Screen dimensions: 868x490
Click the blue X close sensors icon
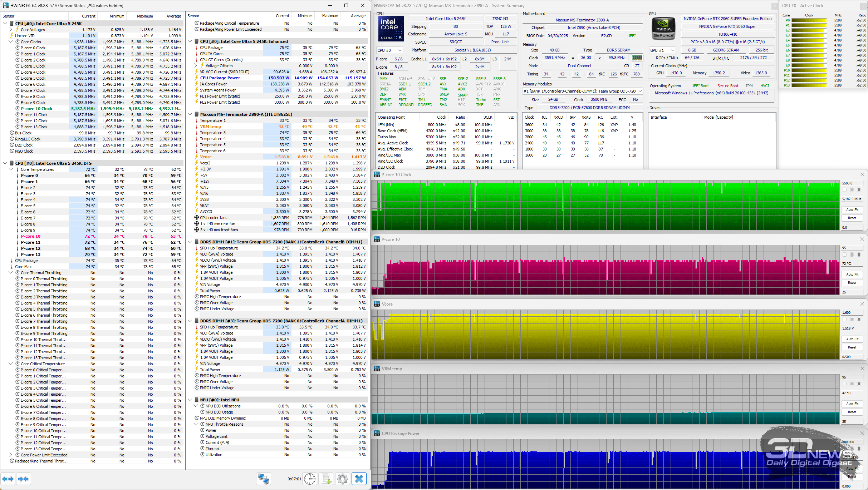(359, 479)
